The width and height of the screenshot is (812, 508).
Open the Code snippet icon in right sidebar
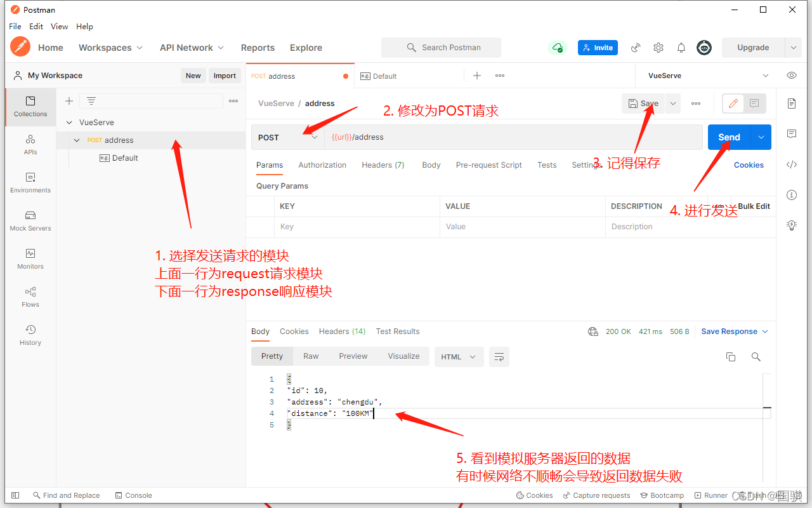coord(792,164)
